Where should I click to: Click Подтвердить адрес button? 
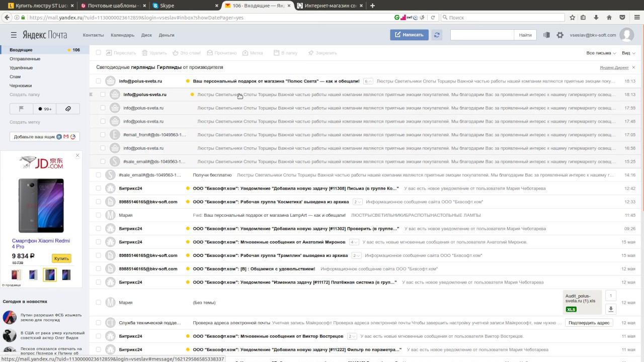(590, 323)
